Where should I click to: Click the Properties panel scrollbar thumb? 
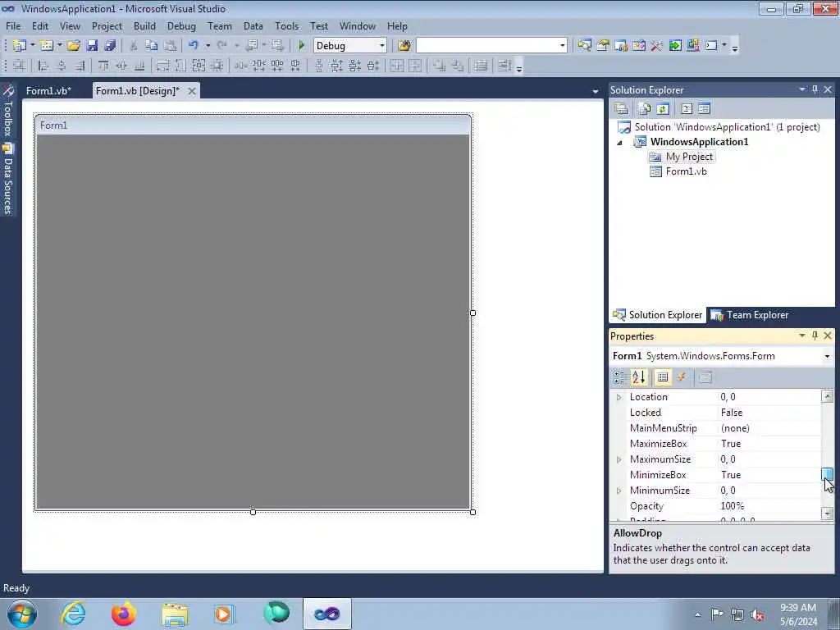827,473
